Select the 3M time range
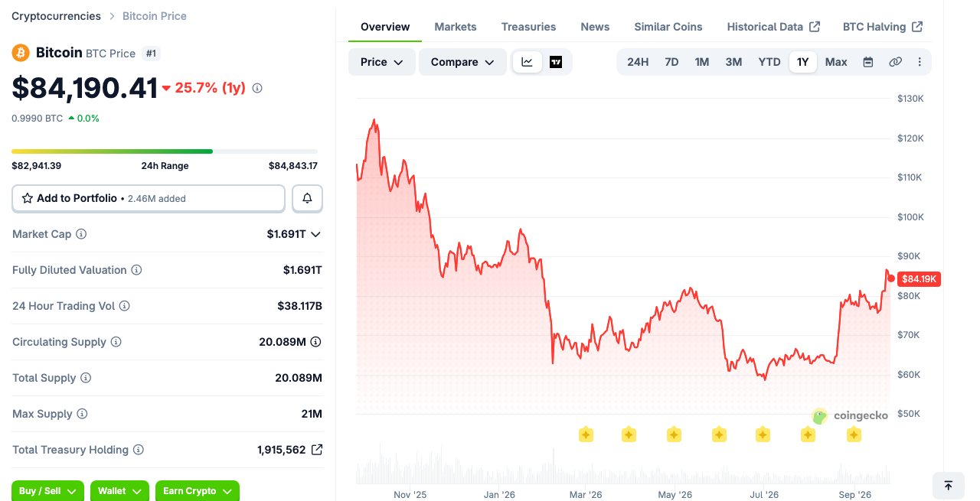 click(x=733, y=62)
